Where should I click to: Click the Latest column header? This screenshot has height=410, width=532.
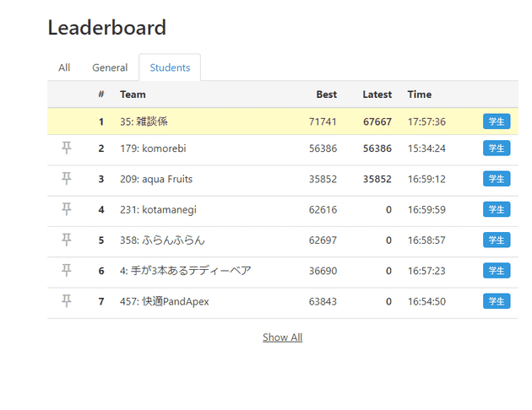(377, 94)
